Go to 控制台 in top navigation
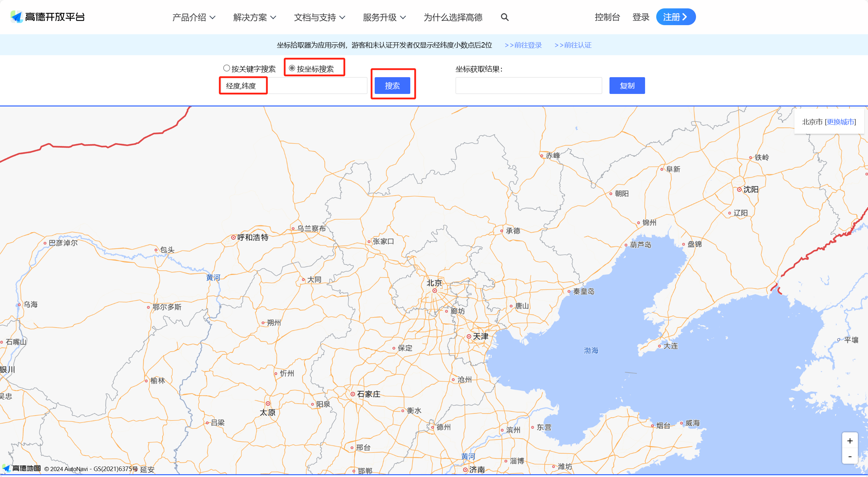 [x=607, y=17]
